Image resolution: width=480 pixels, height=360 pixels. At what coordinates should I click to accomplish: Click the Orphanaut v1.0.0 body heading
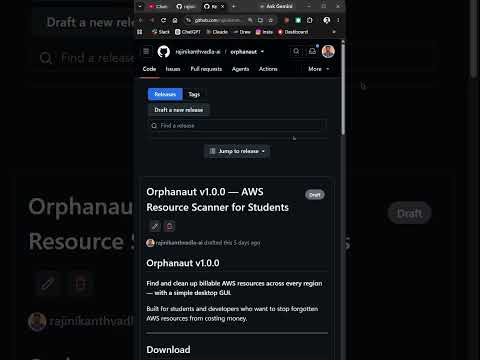pos(183,263)
